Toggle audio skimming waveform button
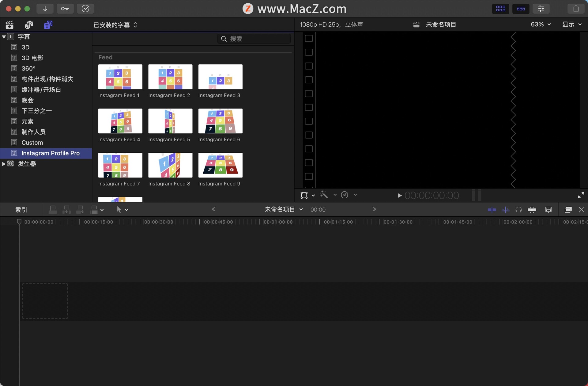This screenshot has width=588, height=386. [505, 210]
